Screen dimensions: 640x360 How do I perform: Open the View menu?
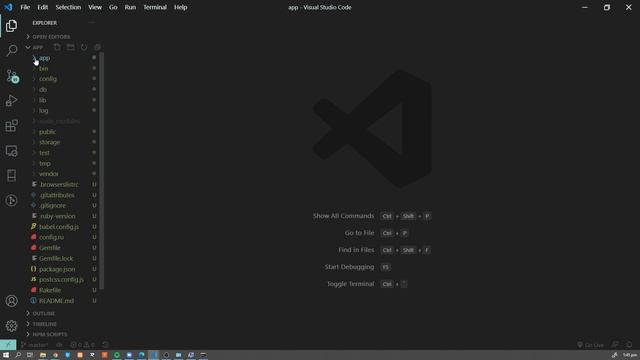[x=95, y=7]
